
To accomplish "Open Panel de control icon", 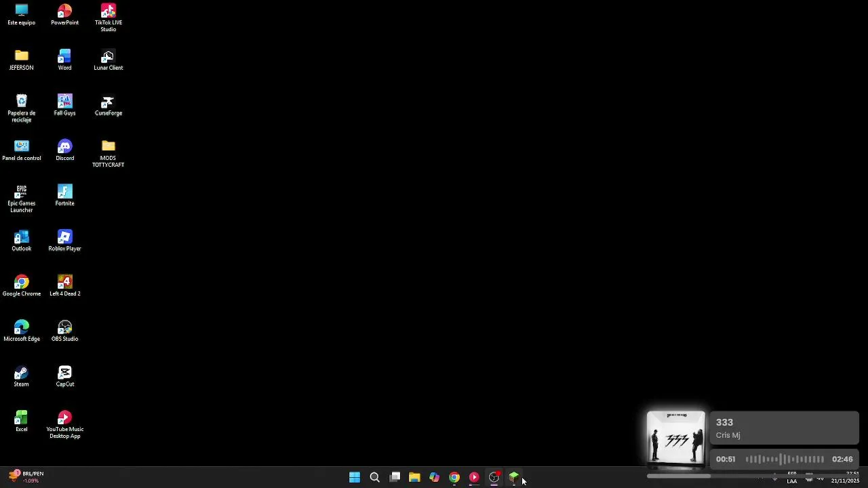I will point(21,150).
